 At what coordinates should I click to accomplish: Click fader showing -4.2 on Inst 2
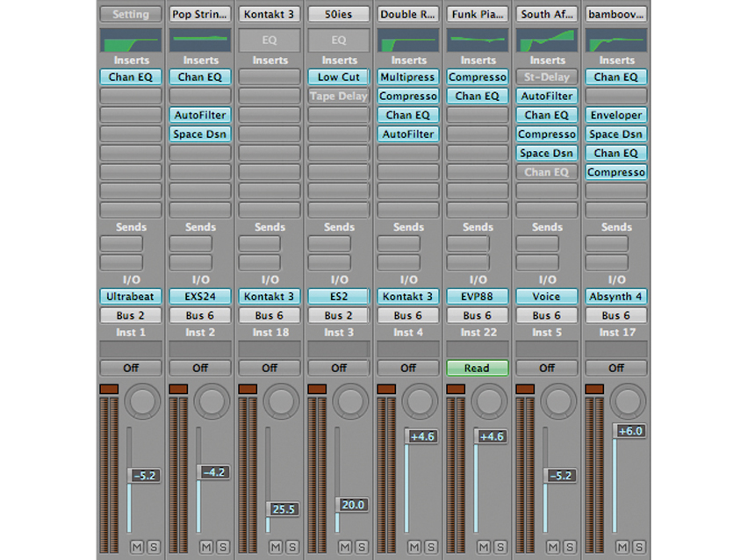[x=213, y=472]
